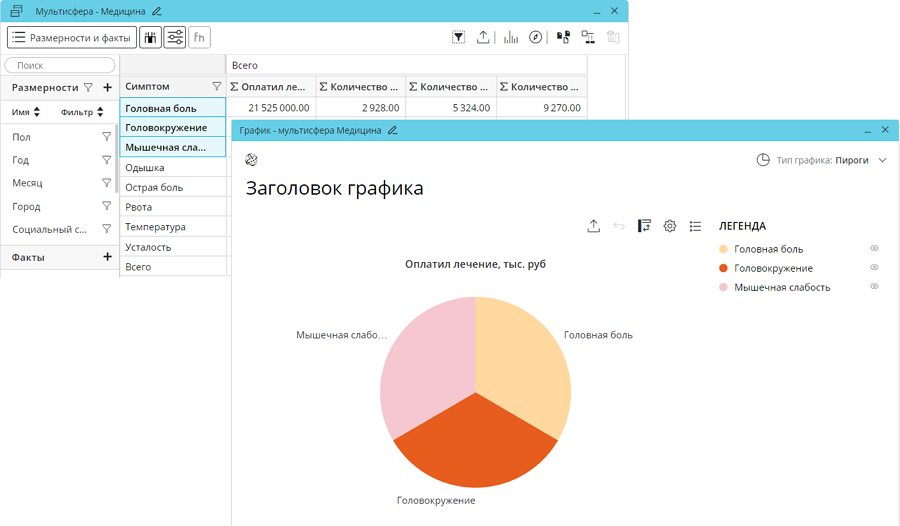The height and width of the screenshot is (526, 900).
Task: Toggle visibility of Головокружение in legend
Action: [874, 267]
